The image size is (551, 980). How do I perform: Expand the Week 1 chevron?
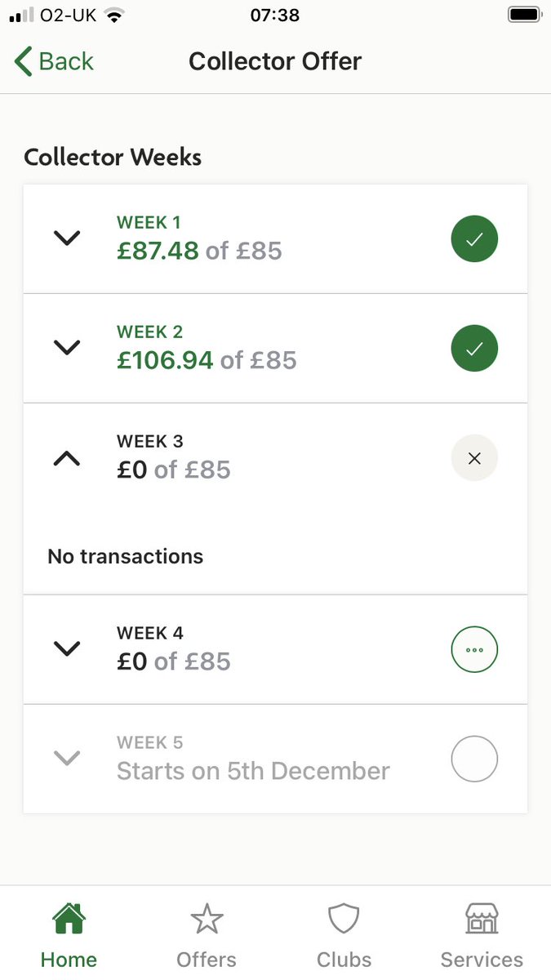click(67, 238)
